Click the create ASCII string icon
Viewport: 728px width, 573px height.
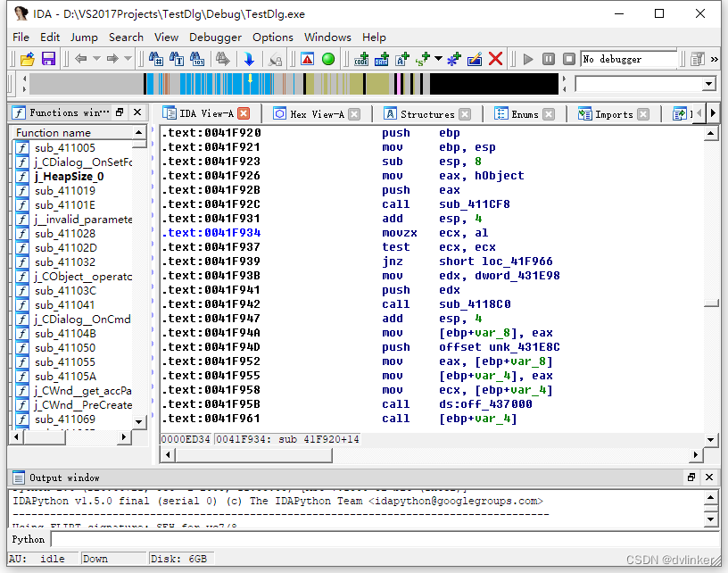click(402, 59)
